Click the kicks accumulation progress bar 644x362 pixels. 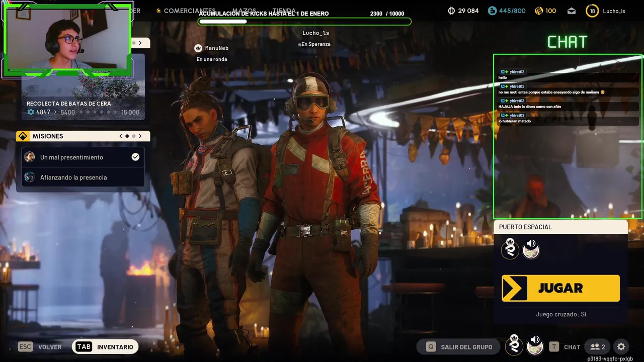click(305, 22)
